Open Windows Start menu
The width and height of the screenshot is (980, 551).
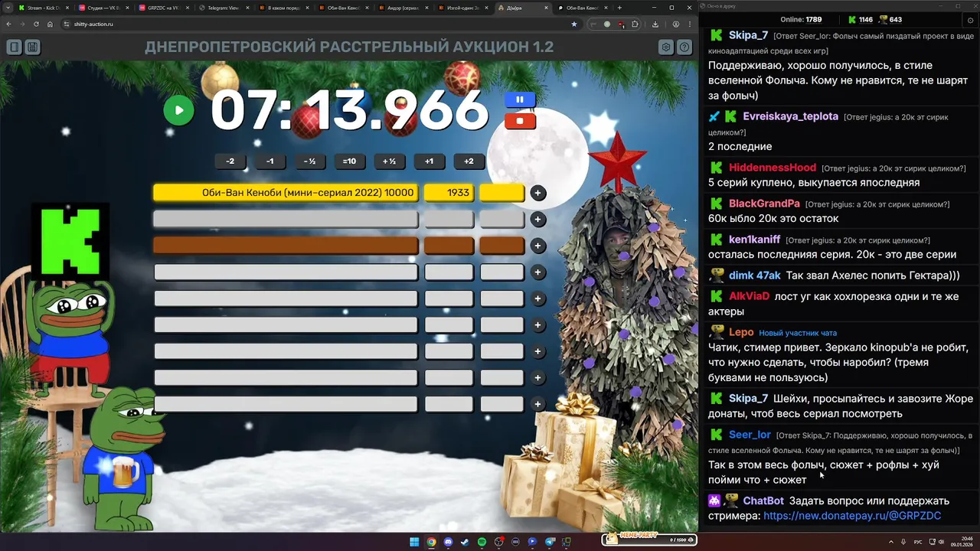pos(414,542)
